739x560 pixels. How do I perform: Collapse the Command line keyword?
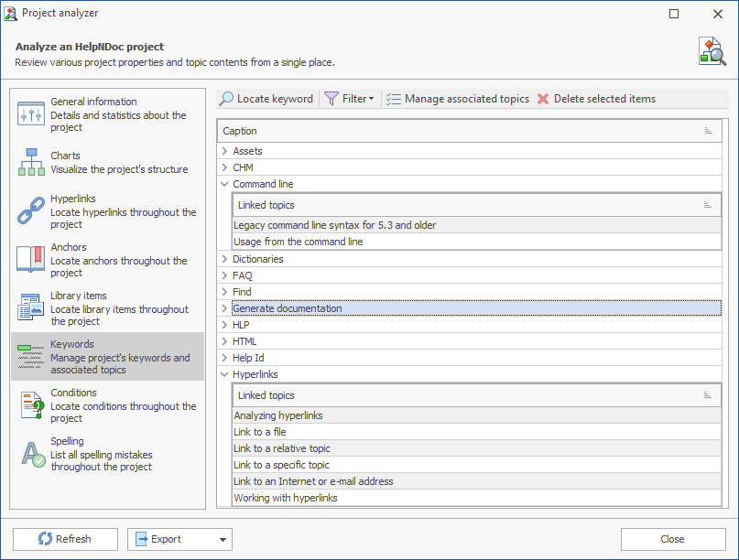point(224,184)
